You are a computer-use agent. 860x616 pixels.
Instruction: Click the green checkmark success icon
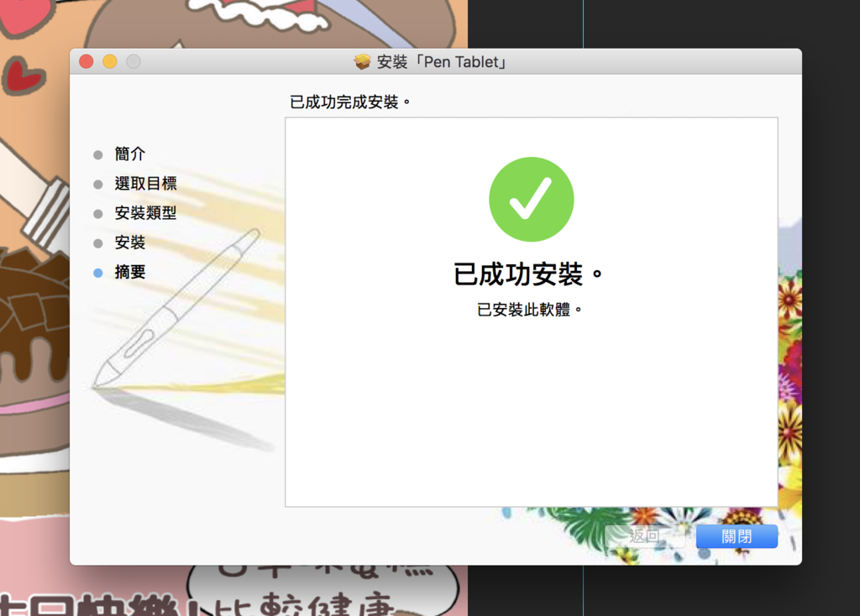pos(531,198)
